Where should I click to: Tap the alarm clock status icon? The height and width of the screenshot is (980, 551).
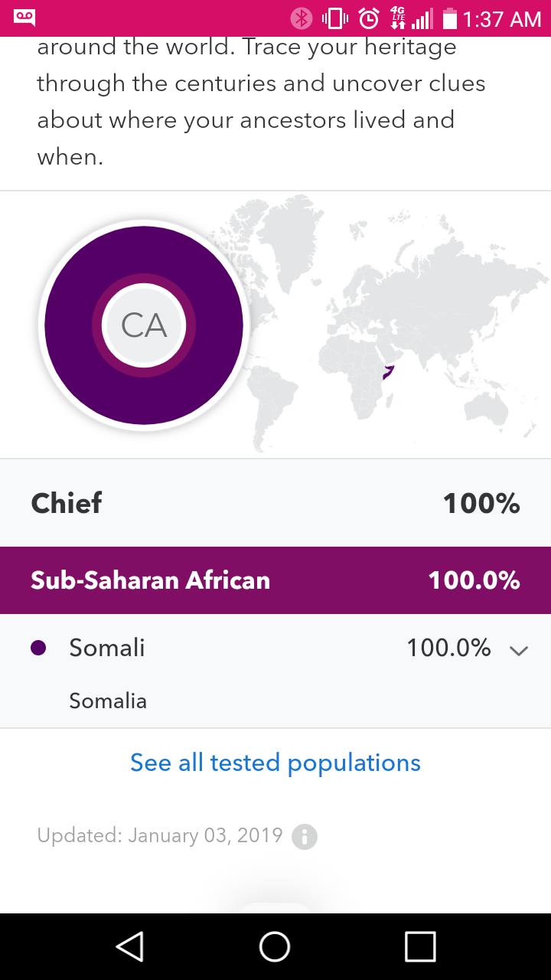pos(369,18)
